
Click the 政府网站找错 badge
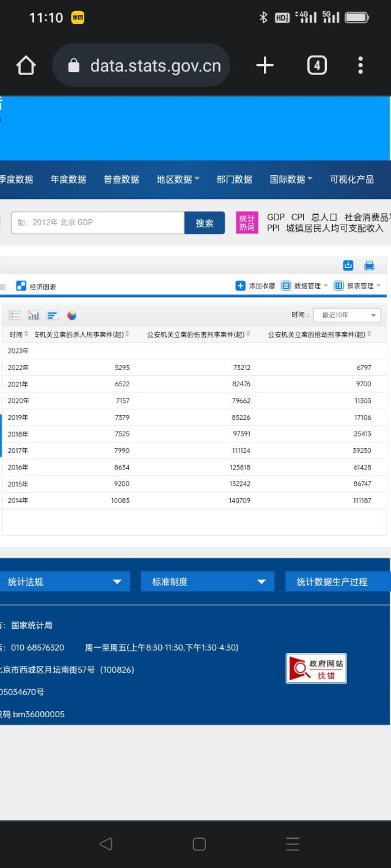316,668
